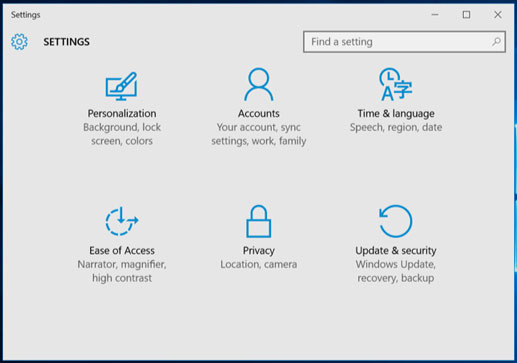Open the Privacy padlock icon
Image resolution: width=517 pixels, height=363 pixels.
pos(259,221)
